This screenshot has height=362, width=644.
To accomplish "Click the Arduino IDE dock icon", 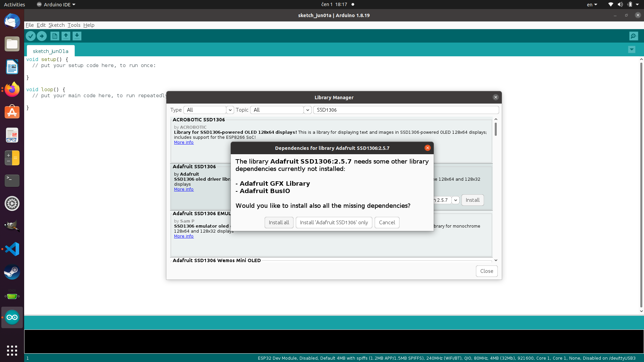I will click(12, 317).
